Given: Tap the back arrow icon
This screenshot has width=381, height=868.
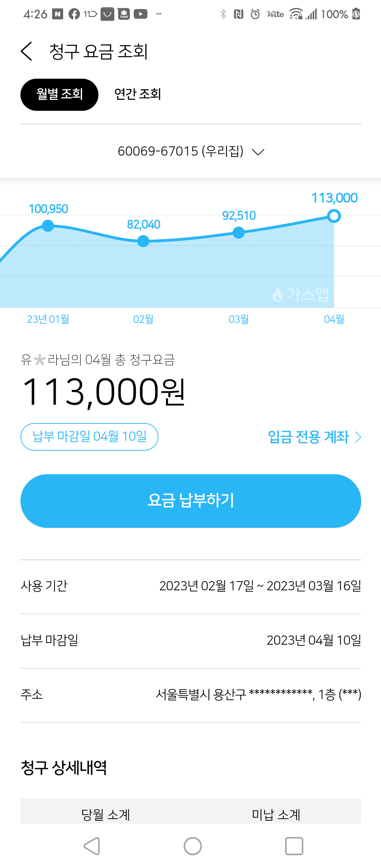Looking at the screenshot, I should pos(27,52).
